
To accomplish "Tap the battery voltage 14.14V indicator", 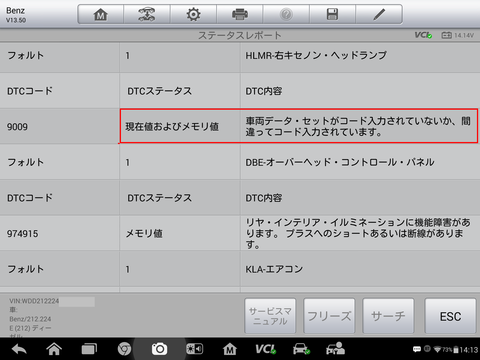I will point(457,35).
